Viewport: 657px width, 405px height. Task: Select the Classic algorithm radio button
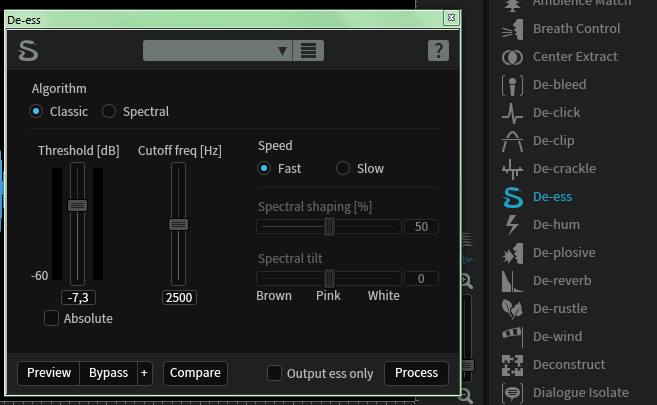(x=36, y=111)
